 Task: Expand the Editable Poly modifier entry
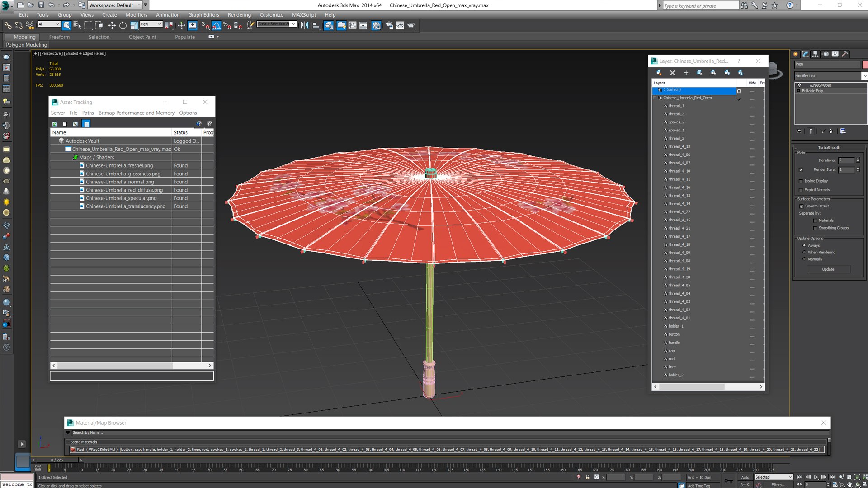click(x=798, y=91)
